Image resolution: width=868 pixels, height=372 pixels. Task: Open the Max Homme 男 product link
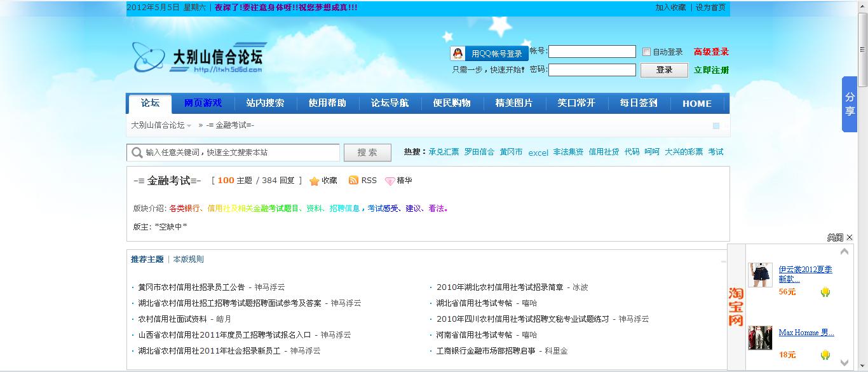click(806, 333)
